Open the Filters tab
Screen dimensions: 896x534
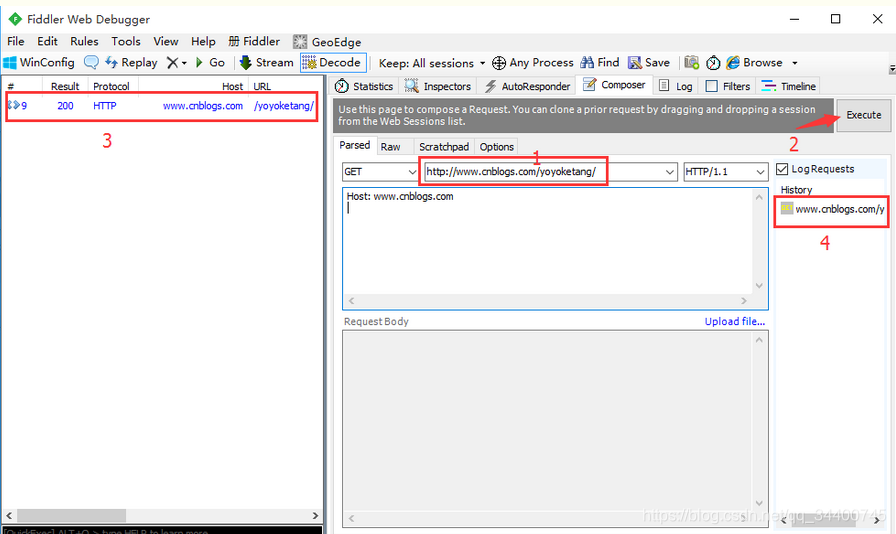[x=727, y=86]
